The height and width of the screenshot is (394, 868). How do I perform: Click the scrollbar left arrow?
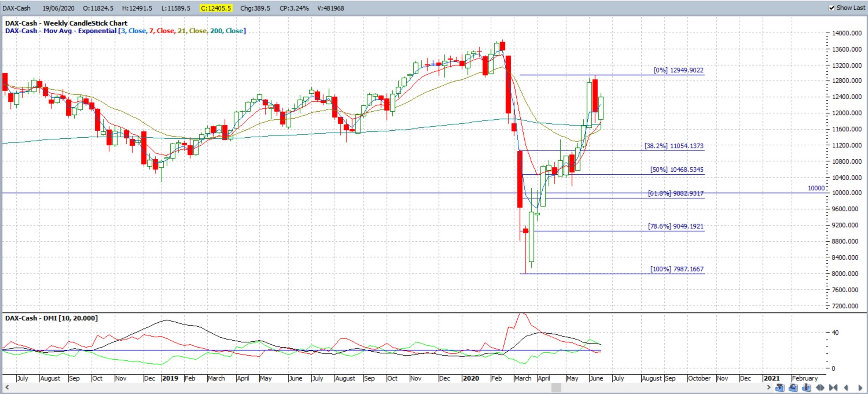(x=7, y=387)
